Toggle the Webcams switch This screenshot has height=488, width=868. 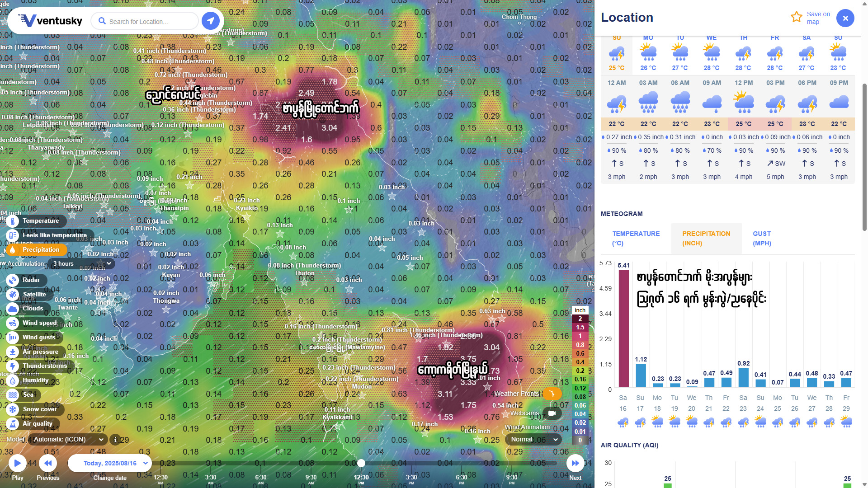click(552, 413)
